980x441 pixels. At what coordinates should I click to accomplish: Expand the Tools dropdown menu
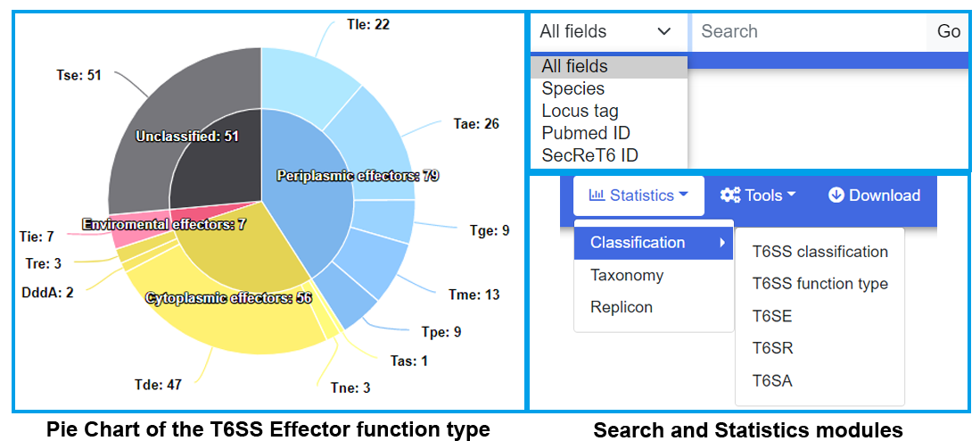(758, 196)
